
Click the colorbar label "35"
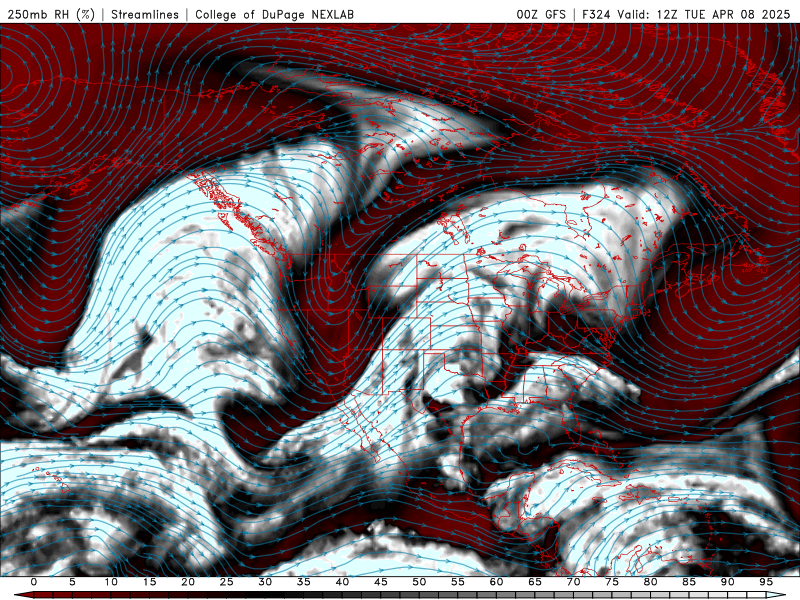(x=304, y=582)
